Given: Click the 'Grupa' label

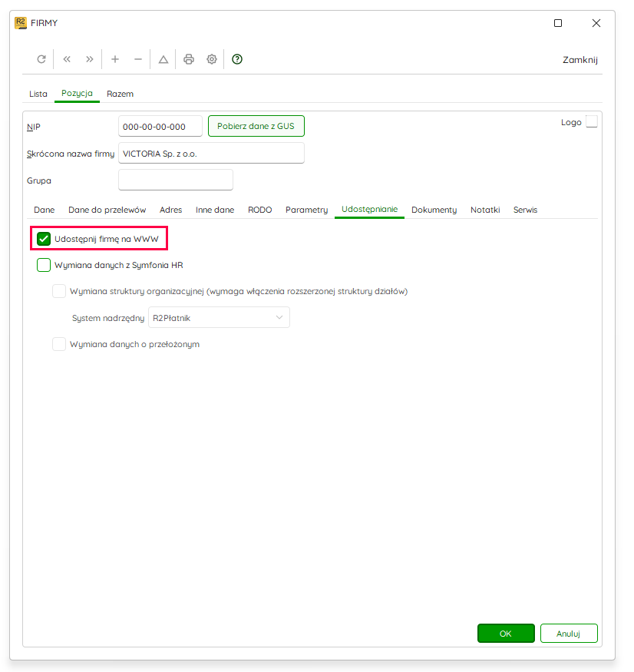Looking at the screenshot, I should 39,180.
